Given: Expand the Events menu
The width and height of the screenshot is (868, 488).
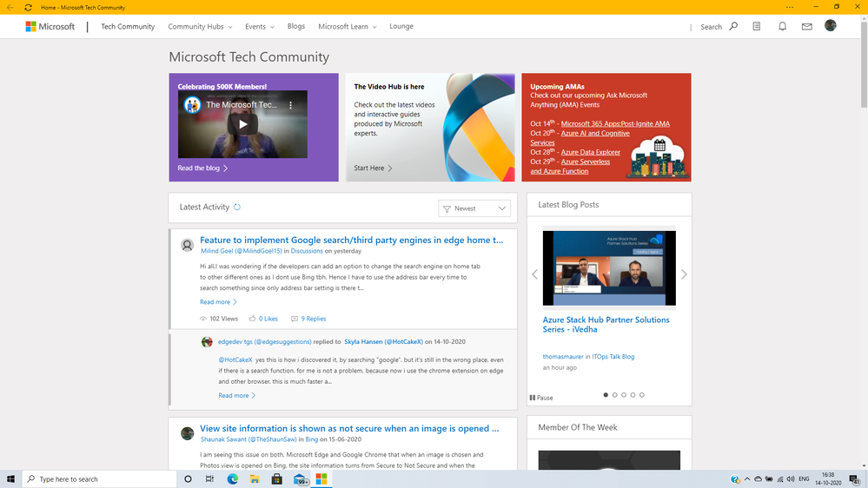Looking at the screenshot, I should point(260,27).
